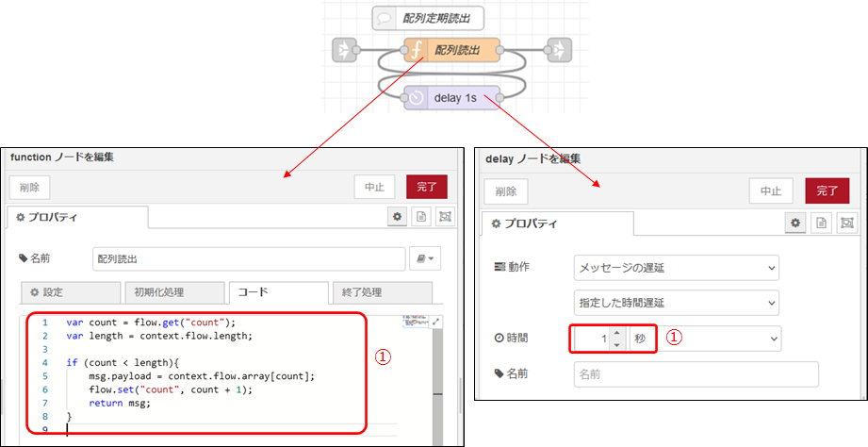Click the delay node 名前 input field

tap(696, 374)
